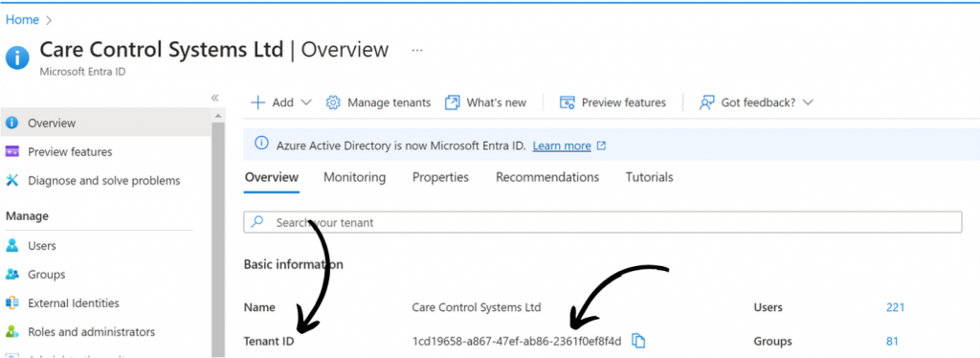Switch to the Properties tab
The image size is (980, 358).
(x=440, y=177)
